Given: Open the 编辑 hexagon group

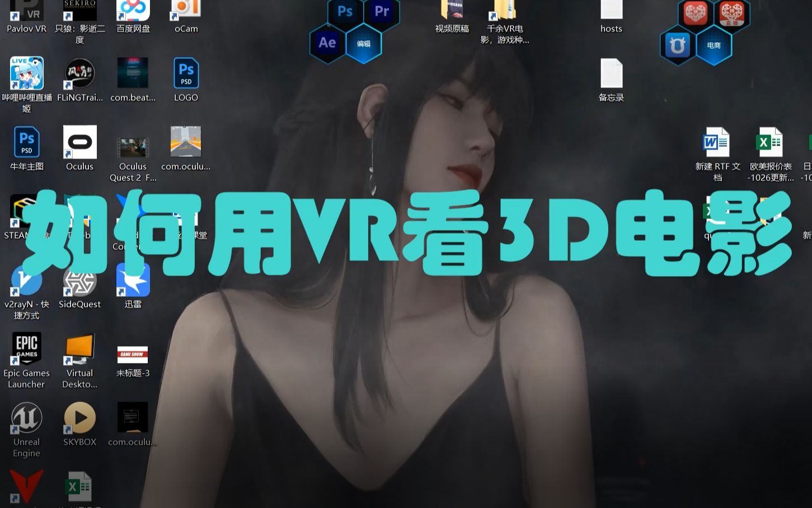Looking at the screenshot, I should (x=364, y=43).
